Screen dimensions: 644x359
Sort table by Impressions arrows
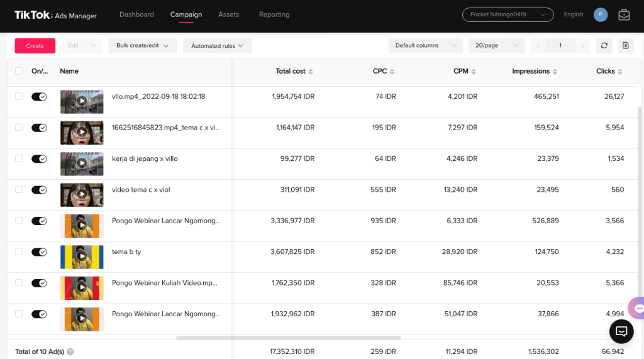556,72
